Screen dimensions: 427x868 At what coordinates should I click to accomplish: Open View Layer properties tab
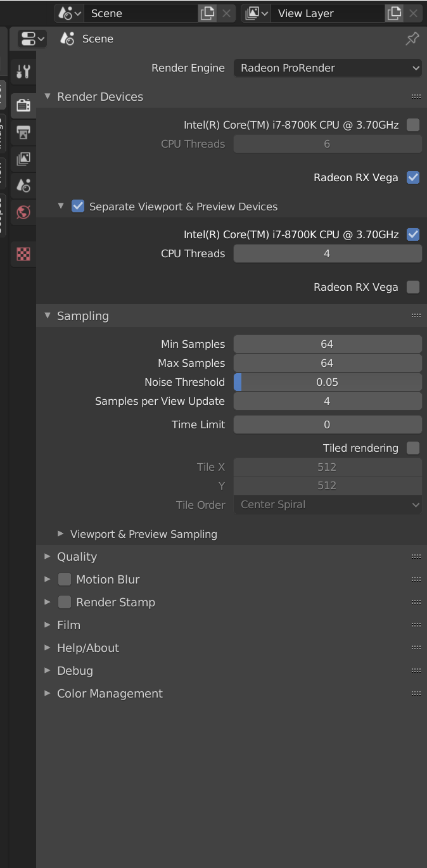[23, 159]
